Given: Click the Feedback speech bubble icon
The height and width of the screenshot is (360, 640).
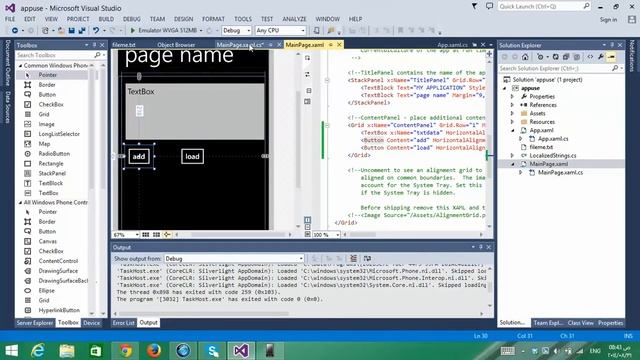Looking at the screenshot, I should (x=489, y=6).
